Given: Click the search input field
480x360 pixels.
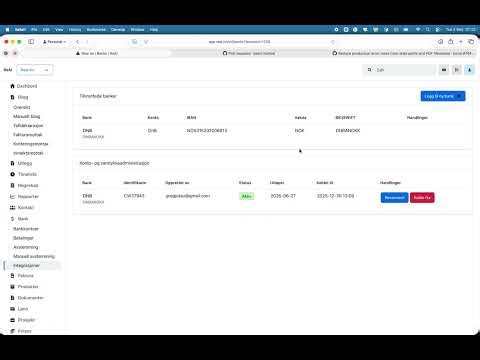Looking at the screenshot, I should (399, 70).
